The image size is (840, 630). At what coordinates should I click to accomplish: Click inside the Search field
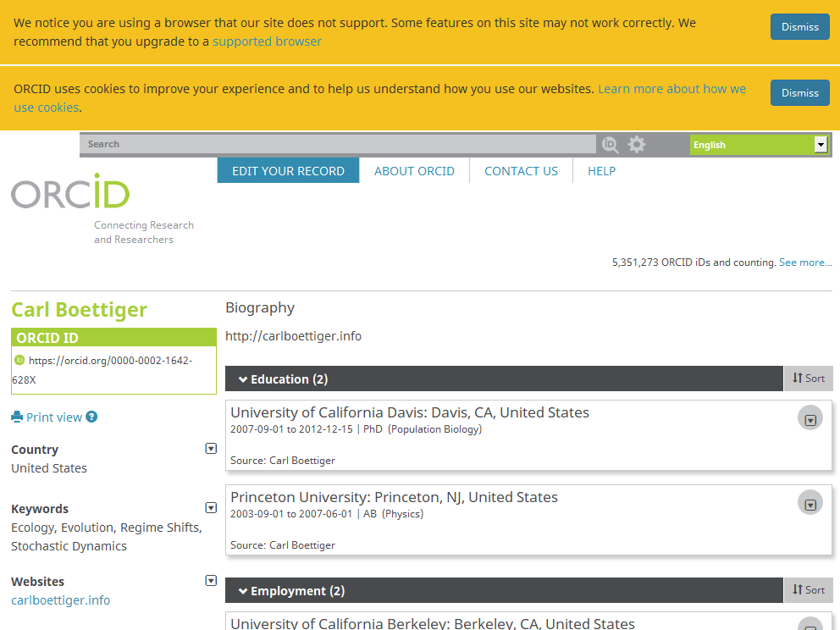click(339, 144)
